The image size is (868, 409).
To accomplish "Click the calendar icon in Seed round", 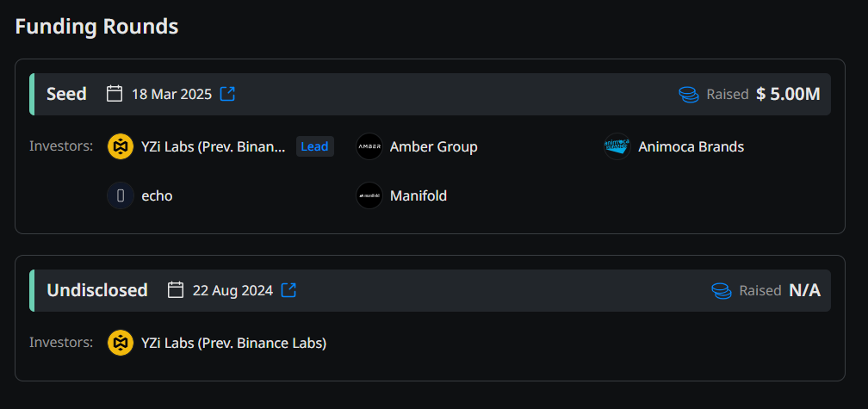I will [x=115, y=94].
